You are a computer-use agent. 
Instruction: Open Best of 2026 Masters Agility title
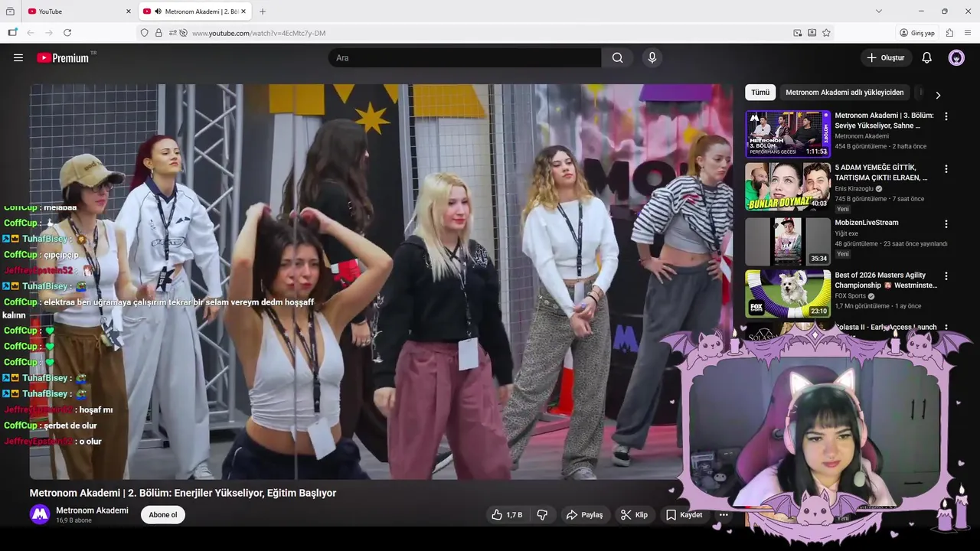[886, 280]
